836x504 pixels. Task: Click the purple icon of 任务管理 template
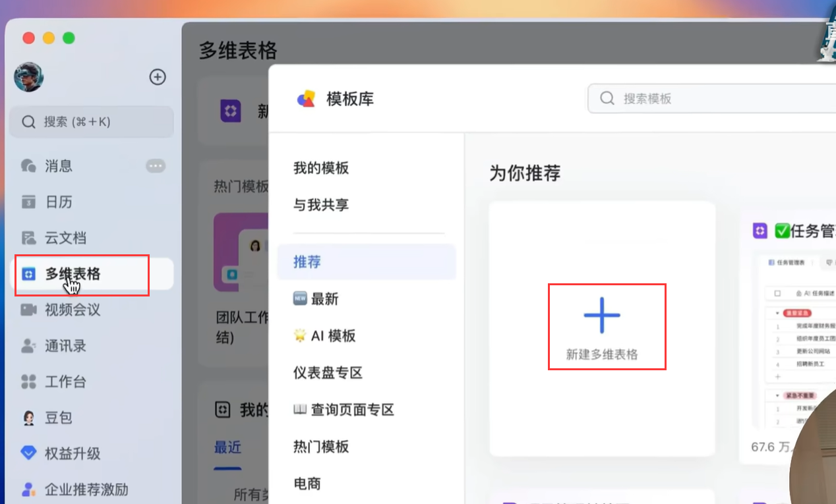point(760,231)
